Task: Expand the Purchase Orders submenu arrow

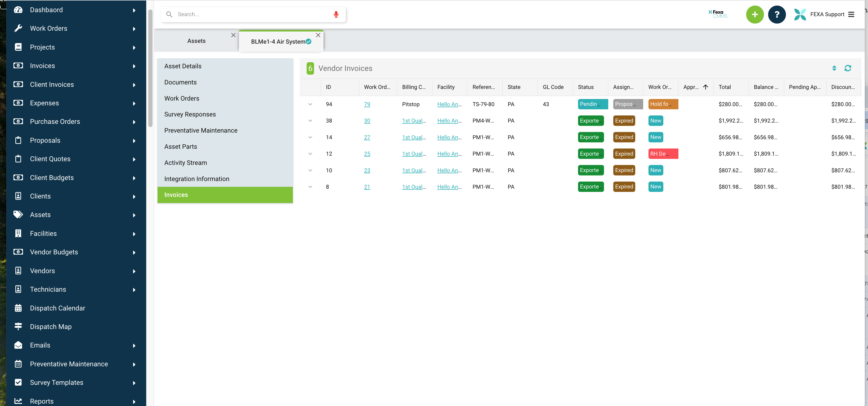Action: tap(134, 122)
